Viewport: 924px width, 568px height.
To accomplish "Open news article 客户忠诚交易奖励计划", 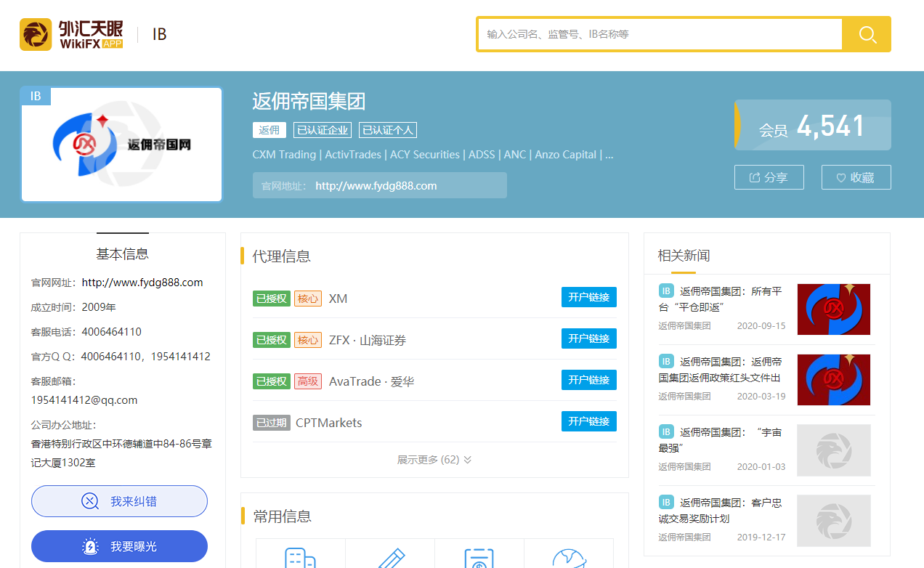I will tap(721, 510).
